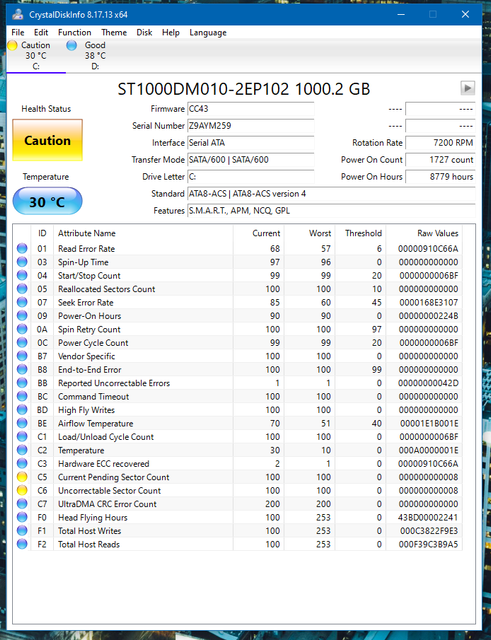Viewport: 491px width, 640px height.
Task: Select the D: drive Good tab
Action: point(95,56)
